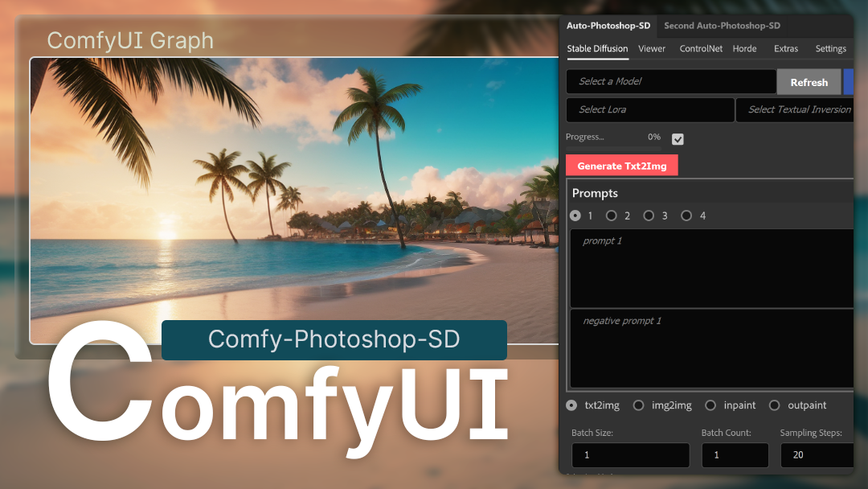
Task: Click the Refresh button
Action: click(809, 81)
